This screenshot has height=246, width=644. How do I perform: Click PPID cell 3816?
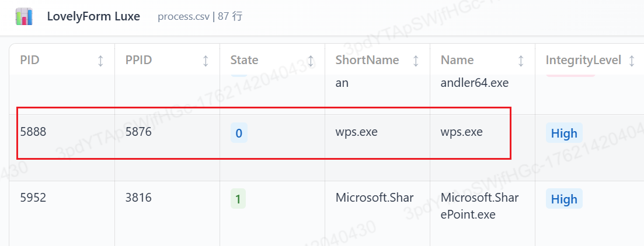[138, 198]
